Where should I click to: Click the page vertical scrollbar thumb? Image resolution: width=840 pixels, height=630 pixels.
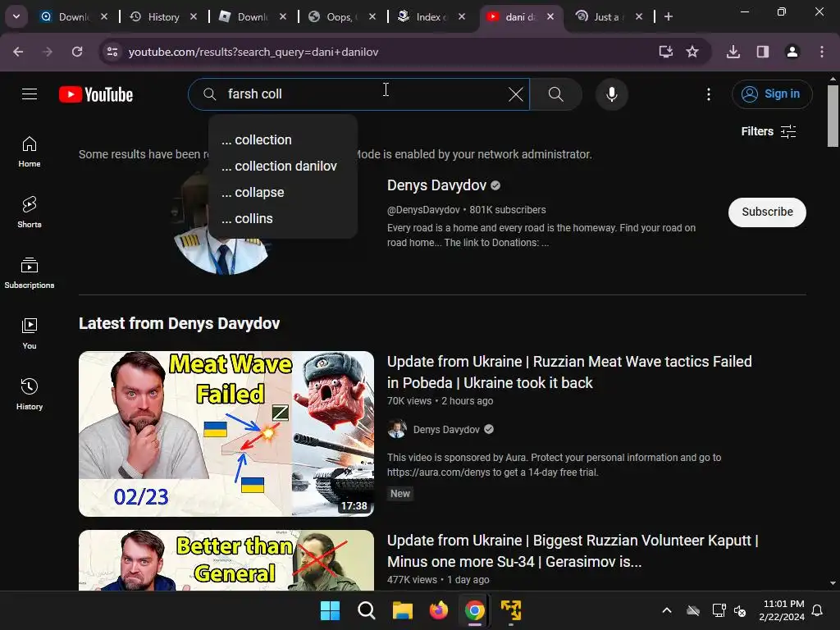pyautogui.click(x=833, y=115)
